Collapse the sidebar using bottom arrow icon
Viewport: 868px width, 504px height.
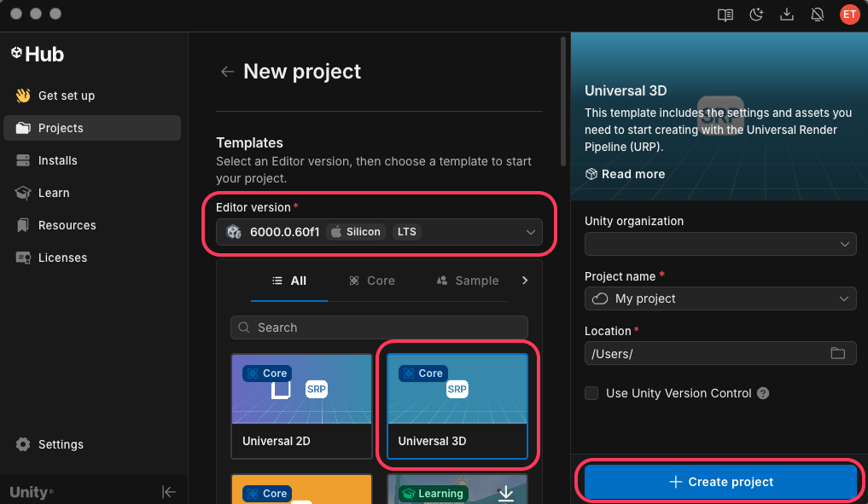coord(169,491)
